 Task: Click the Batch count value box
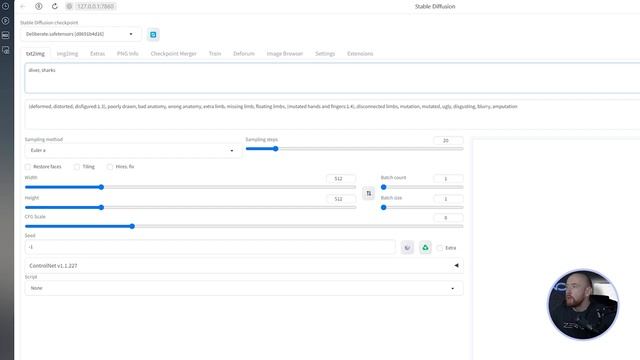(448, 178)
